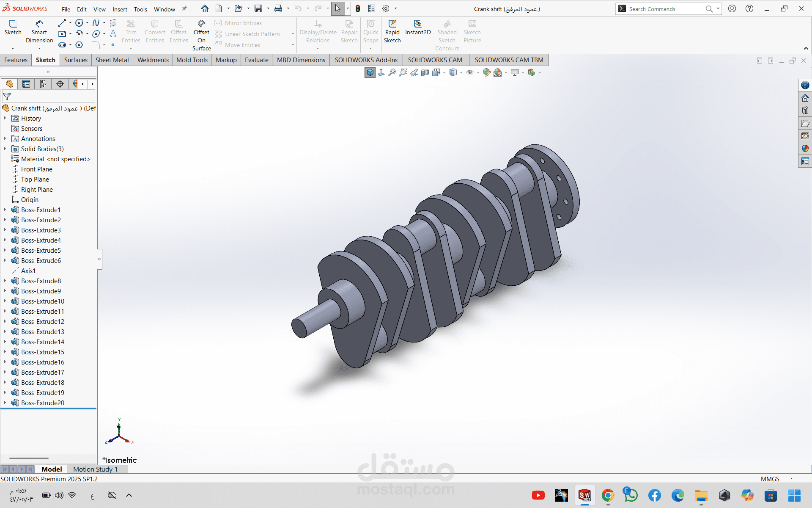Click the Save icon in the title bar
This screenshot has height=508, width=812.
[258, 8]
